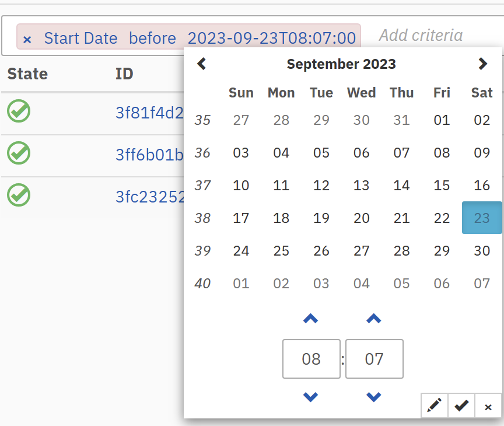Image resolution: width=504 pixels, height=426 pixels.
Task: Increase the hour value with up arrow
Action: pyautogui.click(x=311, y=319)
